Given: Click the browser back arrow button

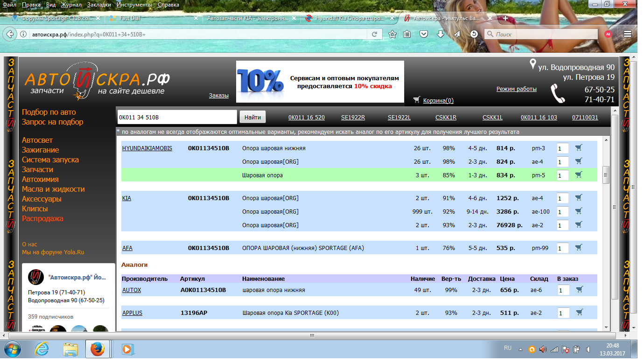Looking at the screenshot, I should coord(10,34).
